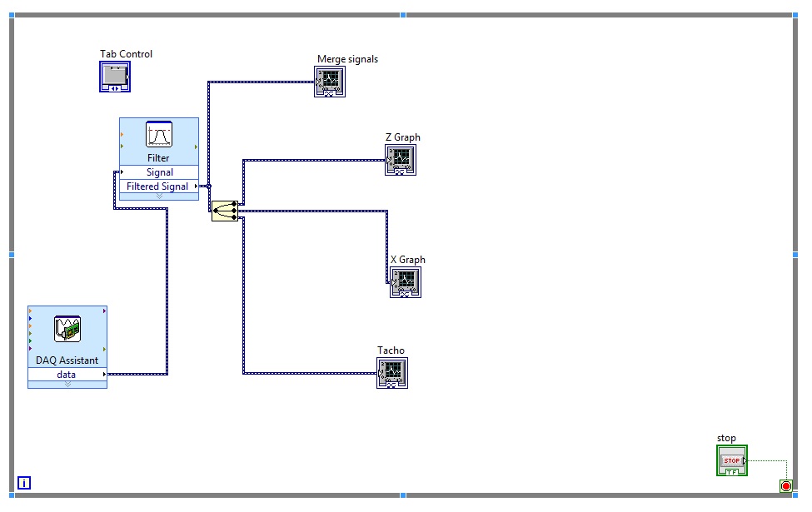812x512 pixels.
Task: Click the iteration counter terminal
Action: click(x=25, y=482)
